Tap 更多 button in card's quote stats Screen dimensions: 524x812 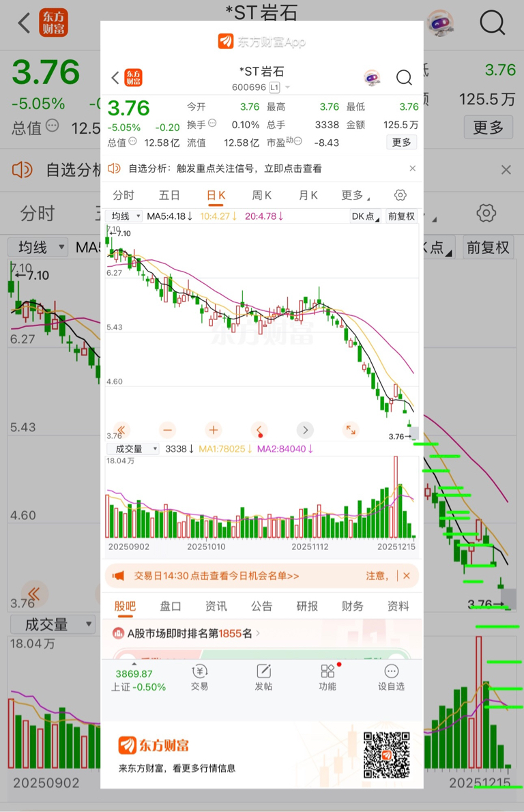tap(402, 142)
